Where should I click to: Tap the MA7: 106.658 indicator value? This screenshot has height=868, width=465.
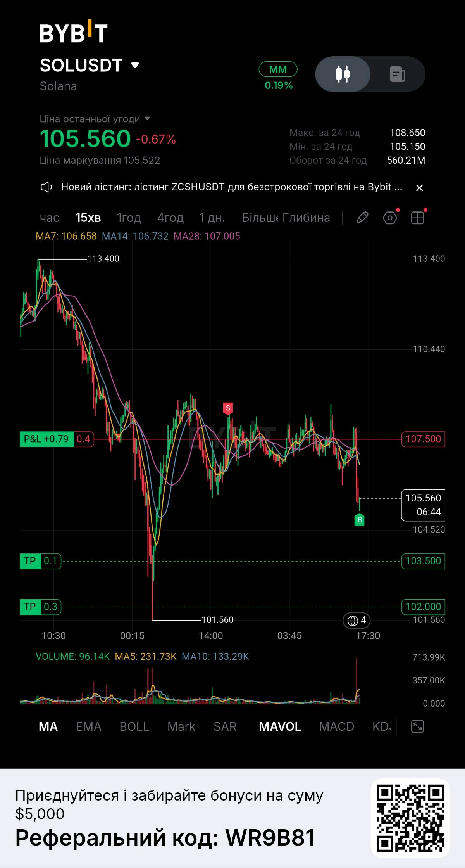[x=66, y=236]
